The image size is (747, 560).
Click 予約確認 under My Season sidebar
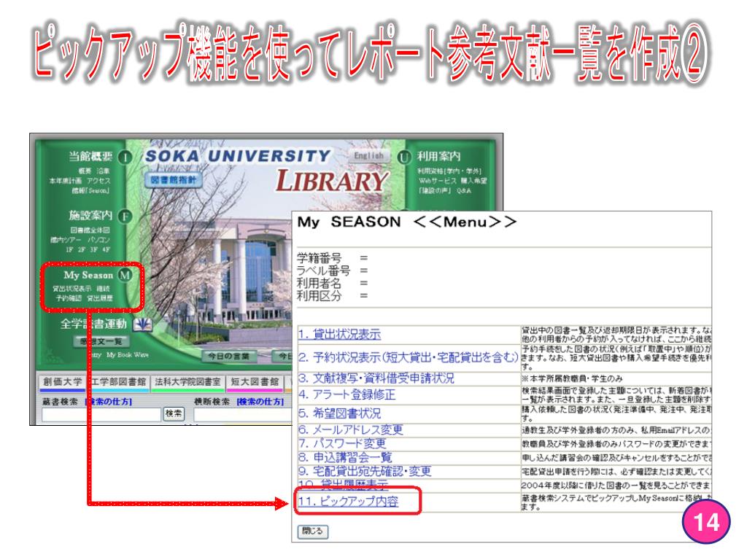pos(69,298)
